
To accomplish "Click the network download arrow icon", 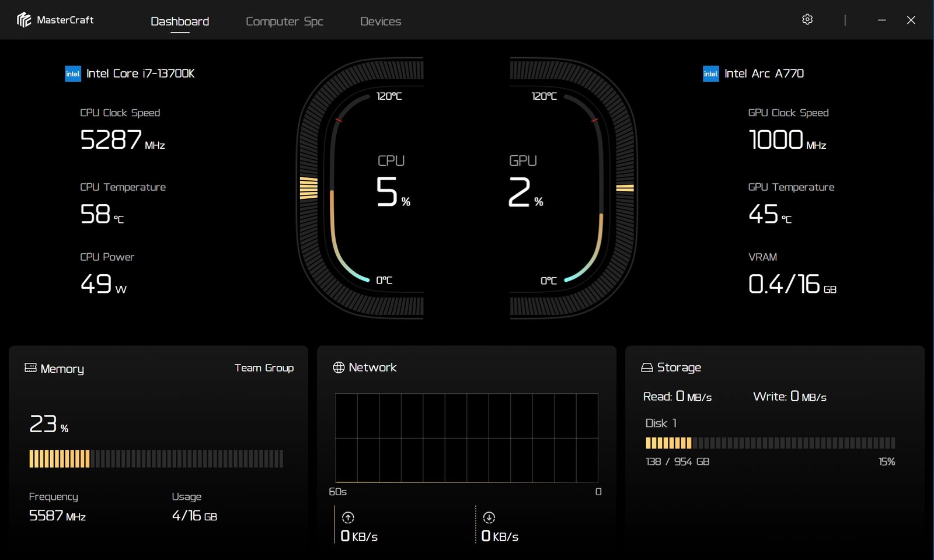I will click(489, 517).
